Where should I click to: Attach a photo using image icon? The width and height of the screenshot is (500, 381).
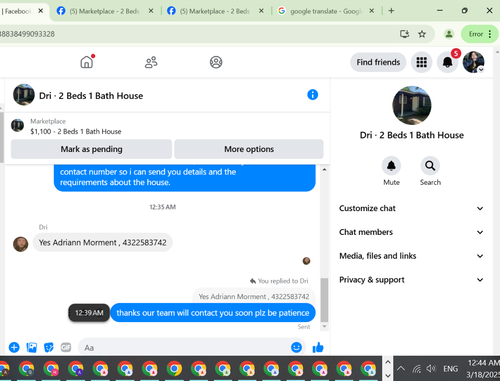pos(32,347)
